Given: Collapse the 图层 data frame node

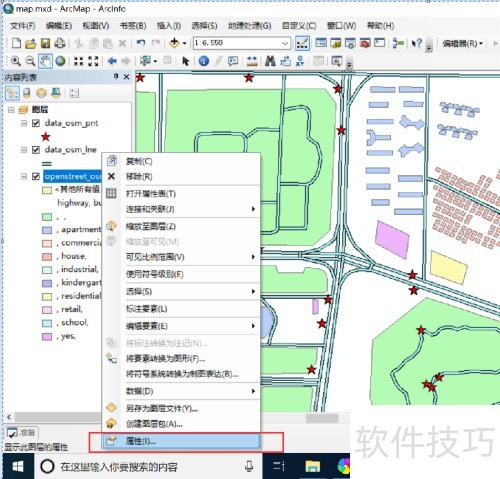Looking at the screenshot, I should pyautogui.click(x=11, y=110).
